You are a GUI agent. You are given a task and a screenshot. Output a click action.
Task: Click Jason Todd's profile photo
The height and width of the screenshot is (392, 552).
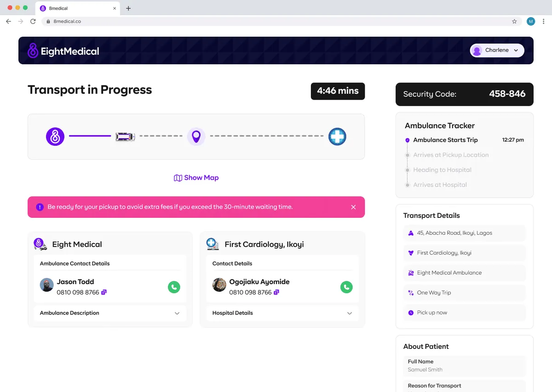point(46,285)
